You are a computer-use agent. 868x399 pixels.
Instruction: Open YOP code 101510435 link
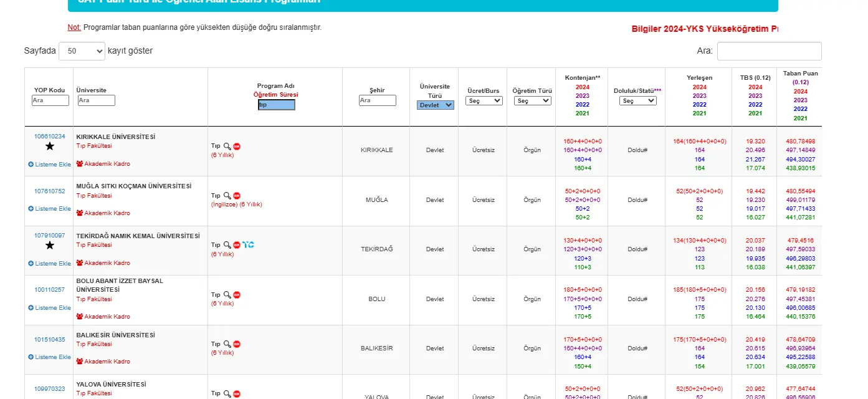pyautogui.click(x=50, y=340)
